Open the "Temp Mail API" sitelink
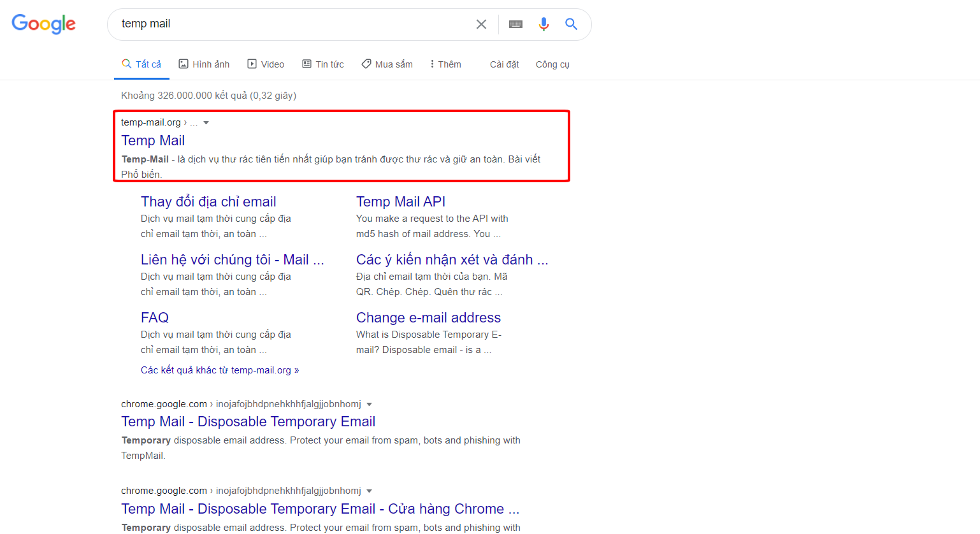Screen dimensions: 980x534 click(401, 202)
